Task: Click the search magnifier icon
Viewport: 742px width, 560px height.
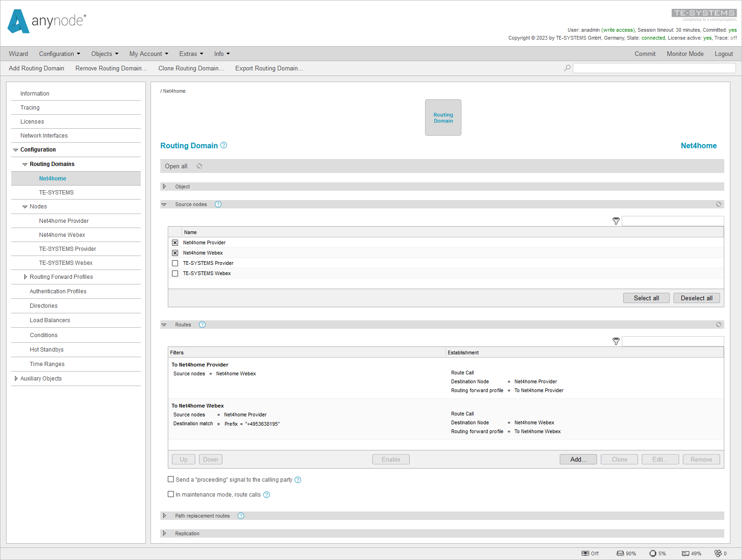Action: pyautogui.click(x=567, y=68)
